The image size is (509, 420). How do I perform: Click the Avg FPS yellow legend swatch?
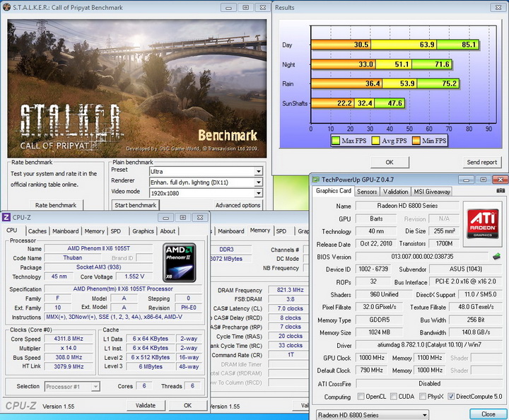click(x=375, y=141)
